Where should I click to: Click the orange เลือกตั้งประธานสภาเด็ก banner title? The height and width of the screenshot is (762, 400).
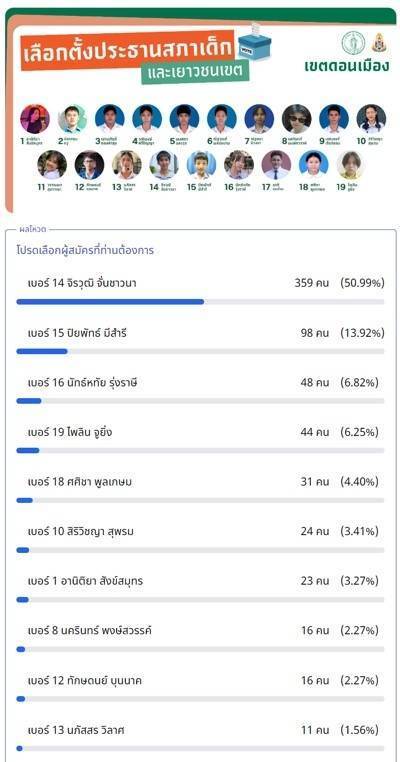128,50
